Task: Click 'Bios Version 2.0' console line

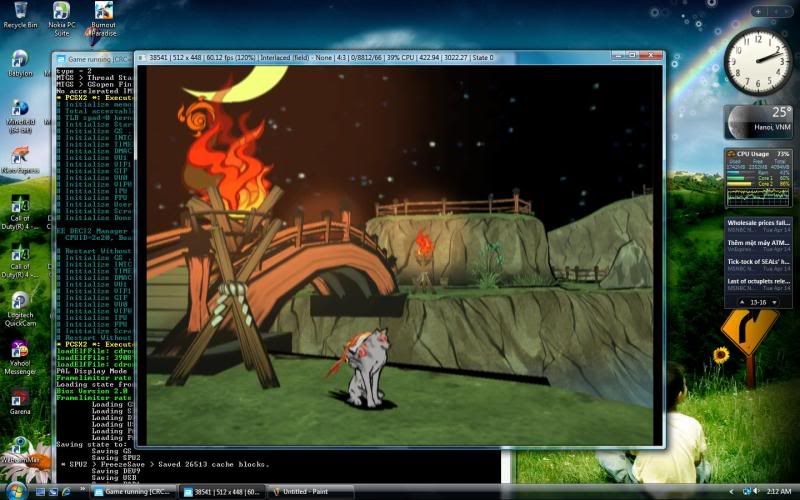Action: pos(91,391)
